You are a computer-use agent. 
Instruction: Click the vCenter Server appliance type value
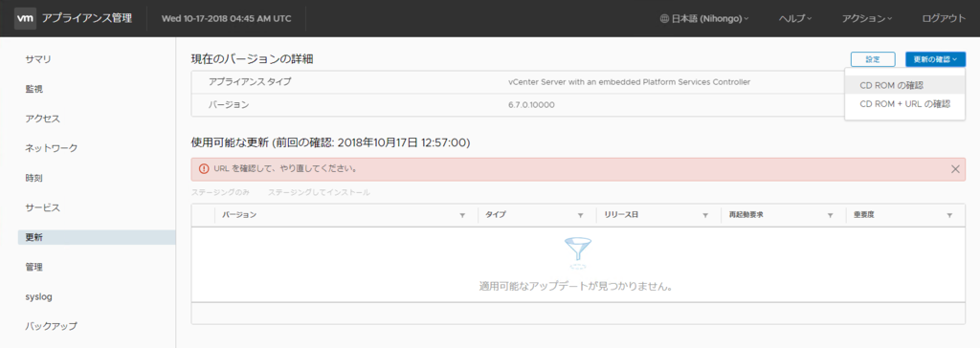630,82
